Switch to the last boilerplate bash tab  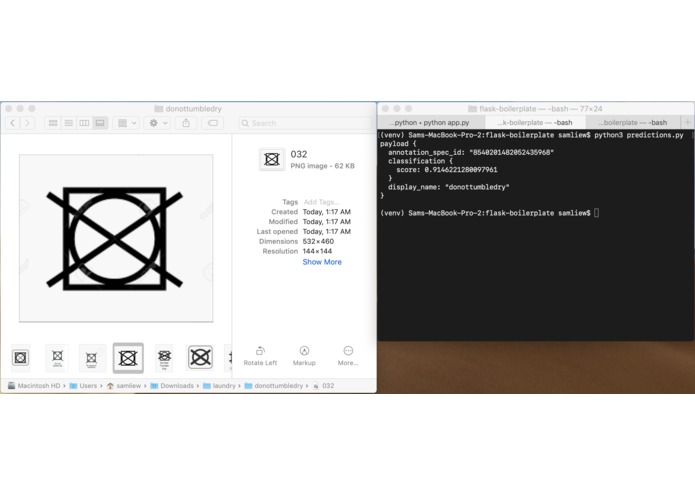point(633,122)
